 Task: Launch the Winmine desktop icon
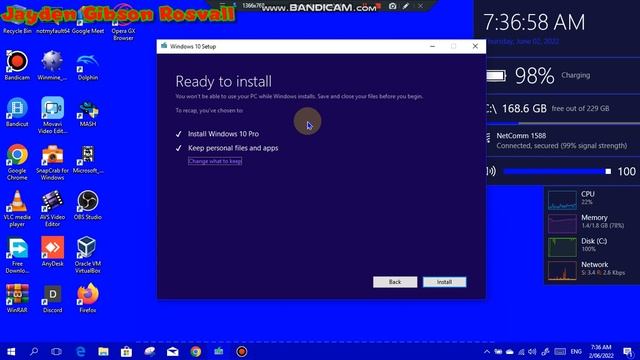52,65
